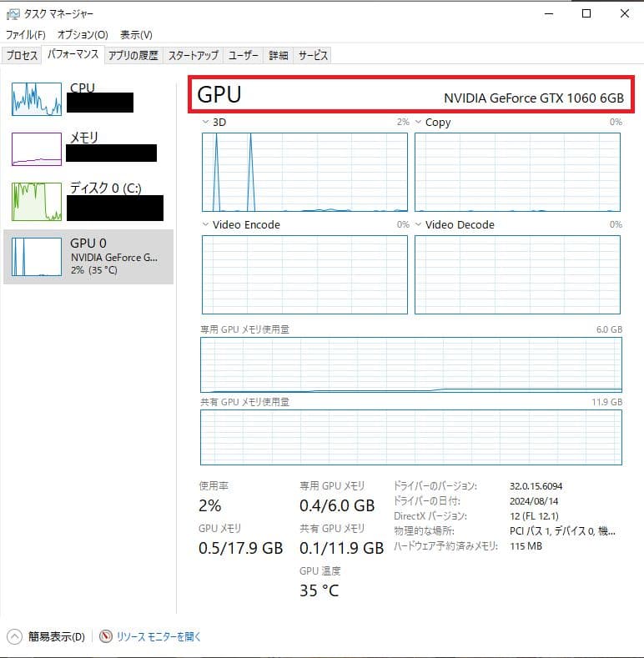Click the PCI バス 1 physical location value
The image size is (644, 658).
[562, 531]
